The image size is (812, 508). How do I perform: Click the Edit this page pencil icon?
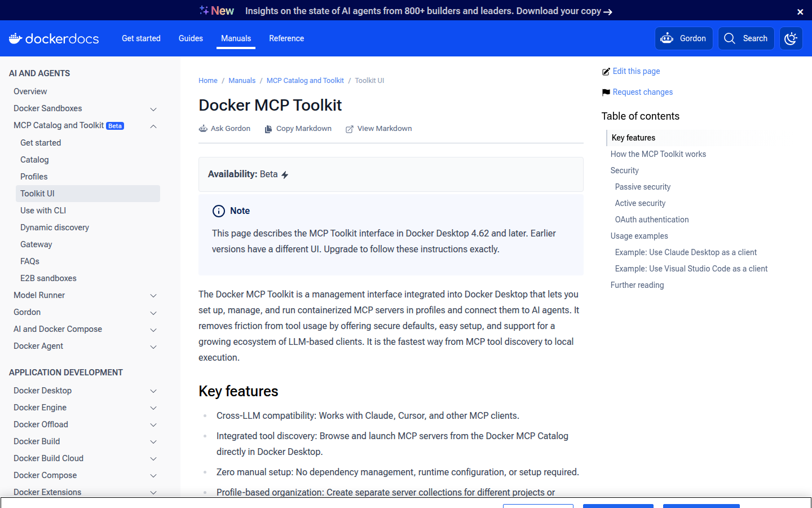[x=606, y=72]
